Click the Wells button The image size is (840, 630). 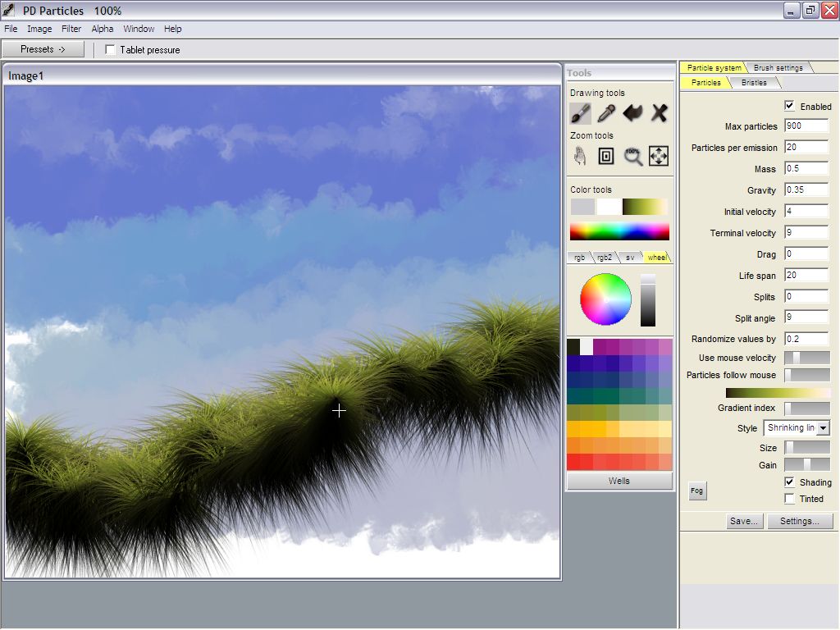pyautogui.click(x=619, y=481)
